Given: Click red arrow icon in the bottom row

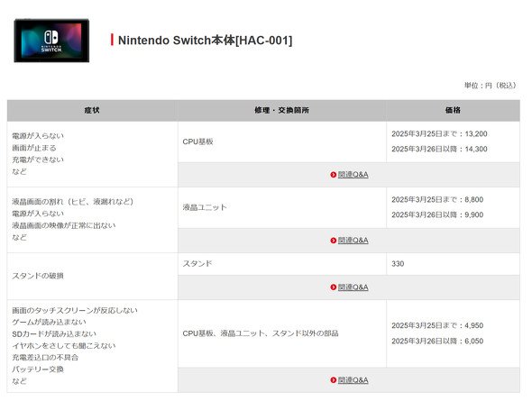Looking at the screenshot, I should pos(334,380).
